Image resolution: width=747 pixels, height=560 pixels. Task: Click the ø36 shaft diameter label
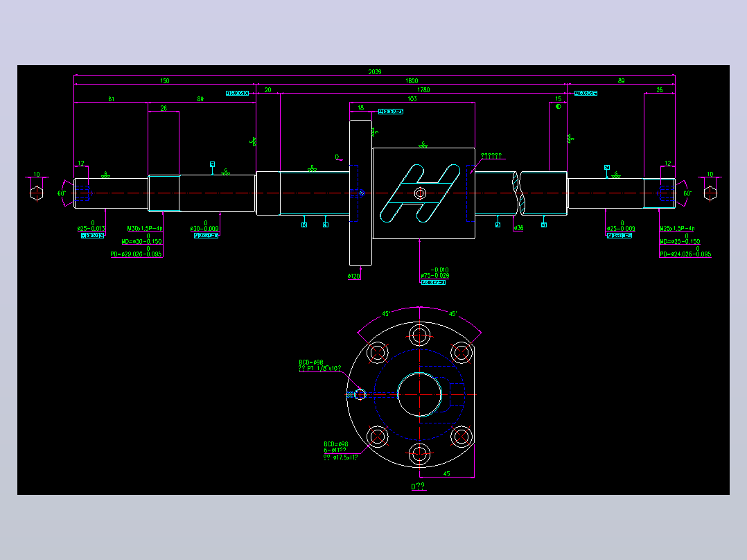518,228
